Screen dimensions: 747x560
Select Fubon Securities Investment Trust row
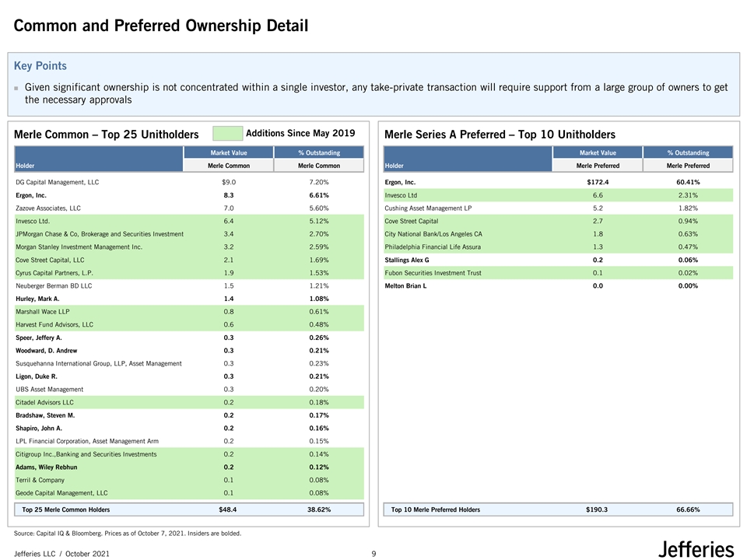point(433,273)
